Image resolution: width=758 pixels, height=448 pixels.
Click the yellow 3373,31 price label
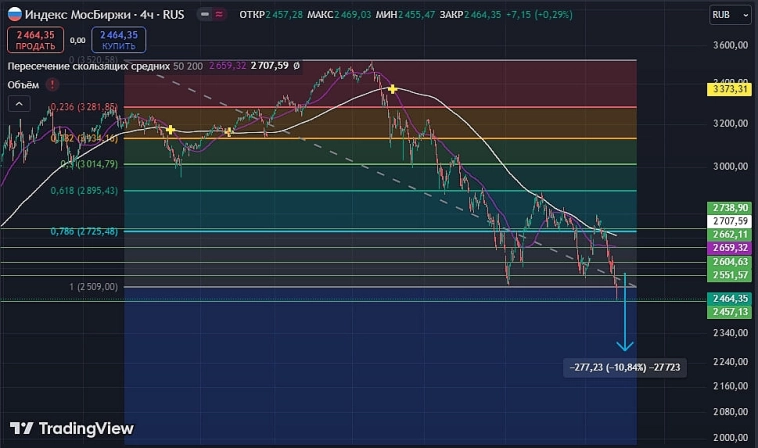click(727, 90)
